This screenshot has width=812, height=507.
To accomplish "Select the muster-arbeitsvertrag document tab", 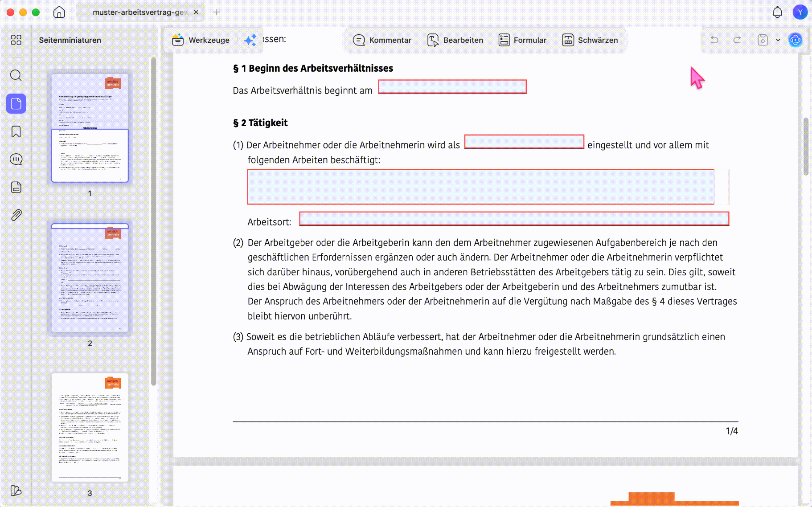I will point(140,12).
